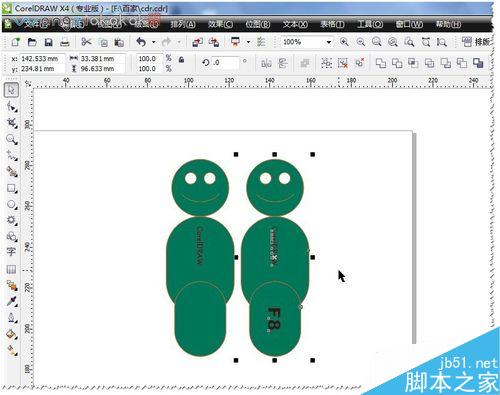Screen dimensions: 500x395
Task: Select the Polygon tool in toolbox
Action: point(12,220)
